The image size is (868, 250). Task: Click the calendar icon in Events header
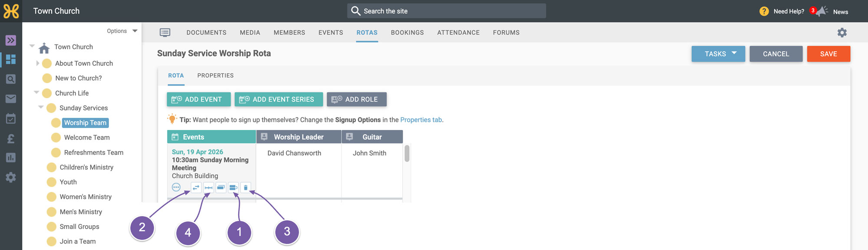[175, 137]
